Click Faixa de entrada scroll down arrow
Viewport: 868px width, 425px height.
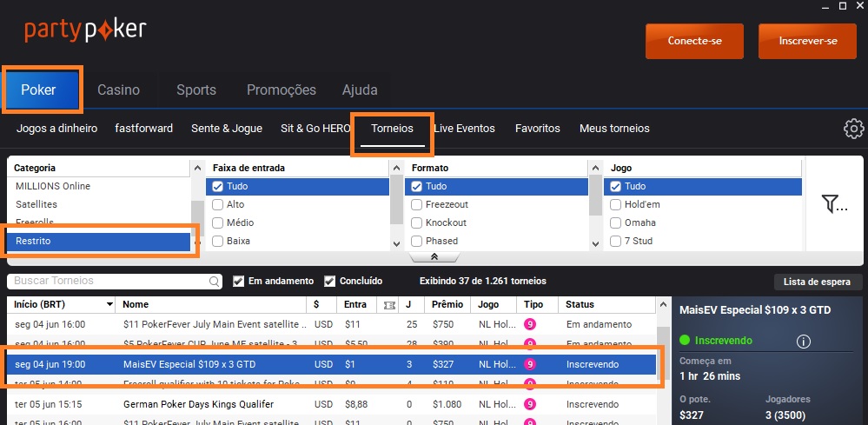[396, 243]
